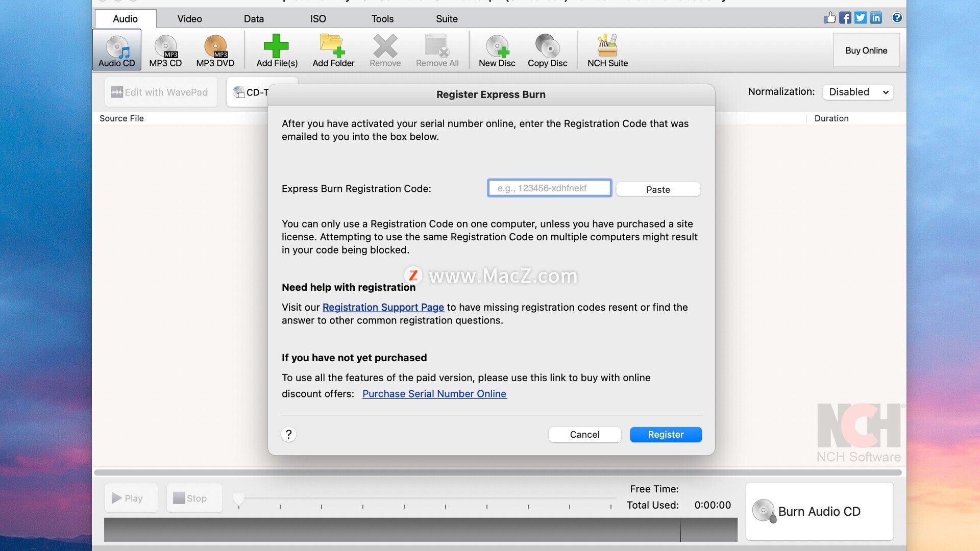Switch to the Video tab
The image size is (980, 551).
click(x=189, y=19)
